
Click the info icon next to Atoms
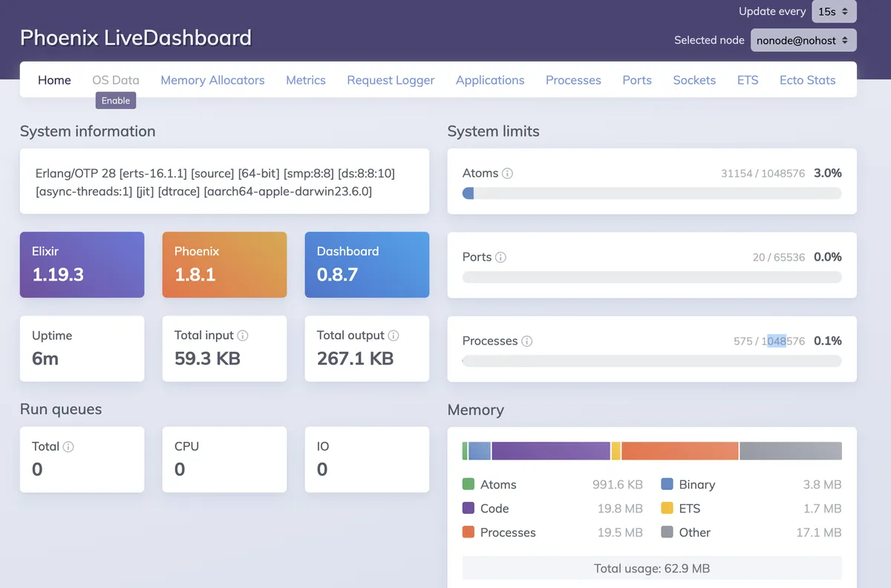(509, 173)
